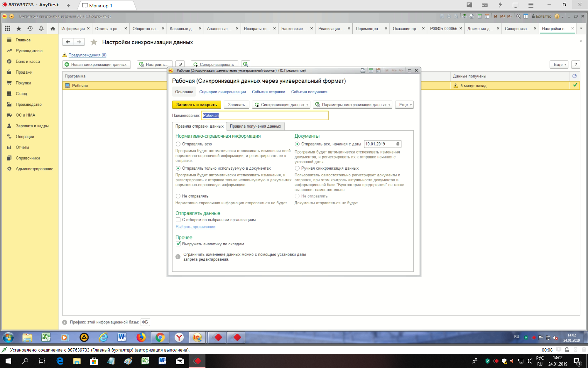Click the date field showing 10.01.2019
The height and width of the screenshot is (368, 588).
coord(380,144)
